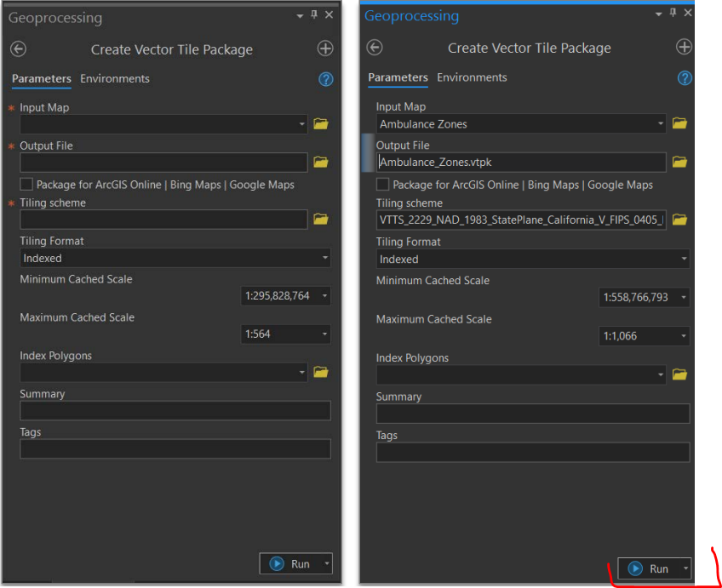Open the Tiling scheme file browser

click(679, 219)
